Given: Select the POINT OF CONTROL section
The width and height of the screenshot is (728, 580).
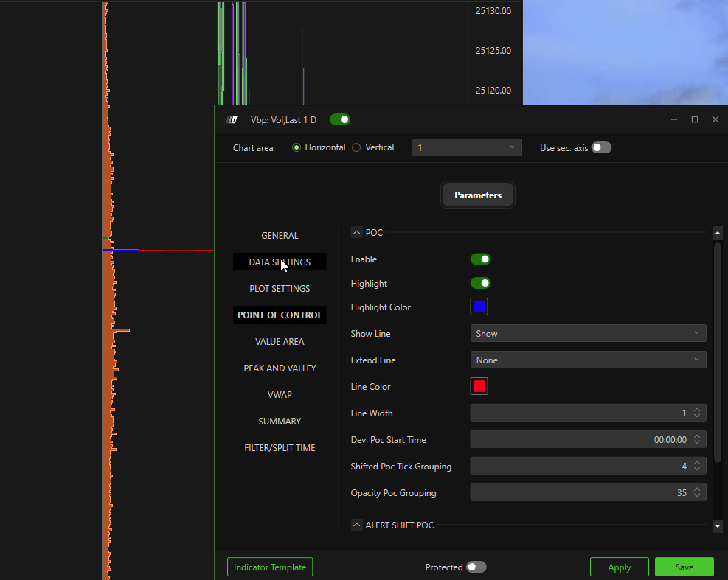Looking at the screenshot, I should coord(280,315).
